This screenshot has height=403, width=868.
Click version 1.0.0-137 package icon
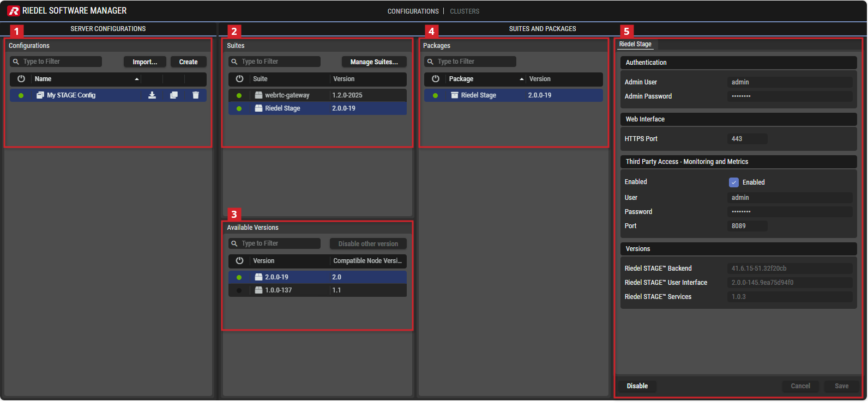(x=259, y=290)
